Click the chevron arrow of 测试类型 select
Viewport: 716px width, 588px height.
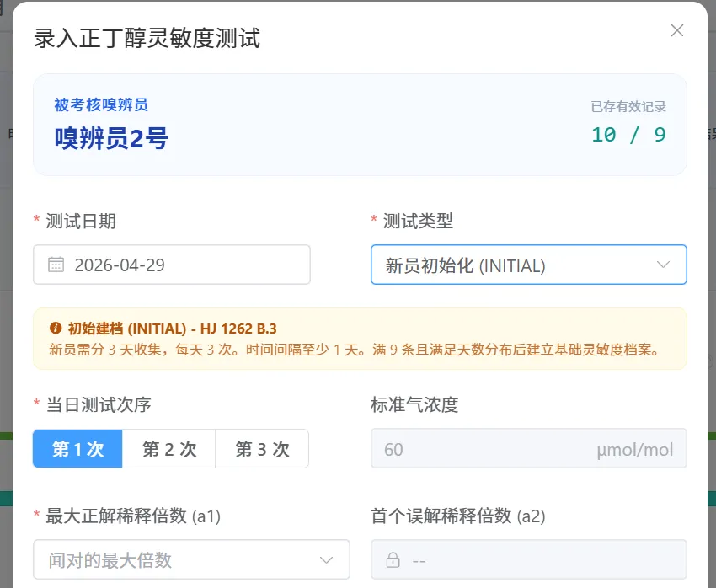coord(663,265)
